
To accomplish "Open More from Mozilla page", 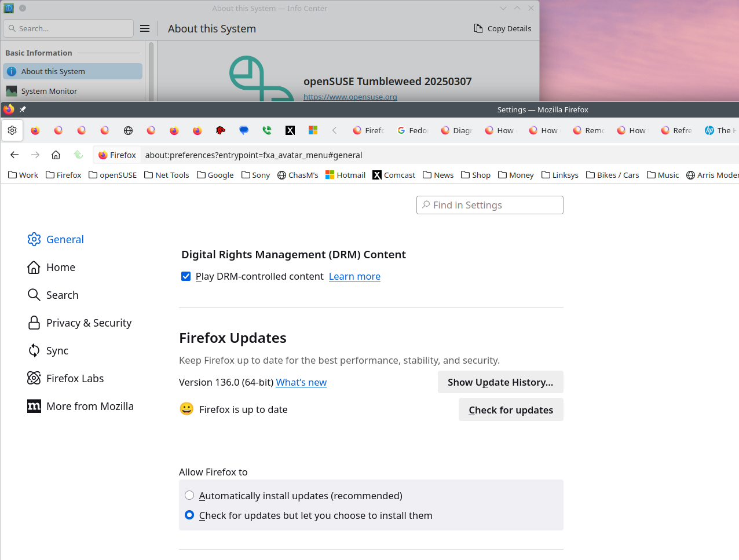I will tap(81, 406).
